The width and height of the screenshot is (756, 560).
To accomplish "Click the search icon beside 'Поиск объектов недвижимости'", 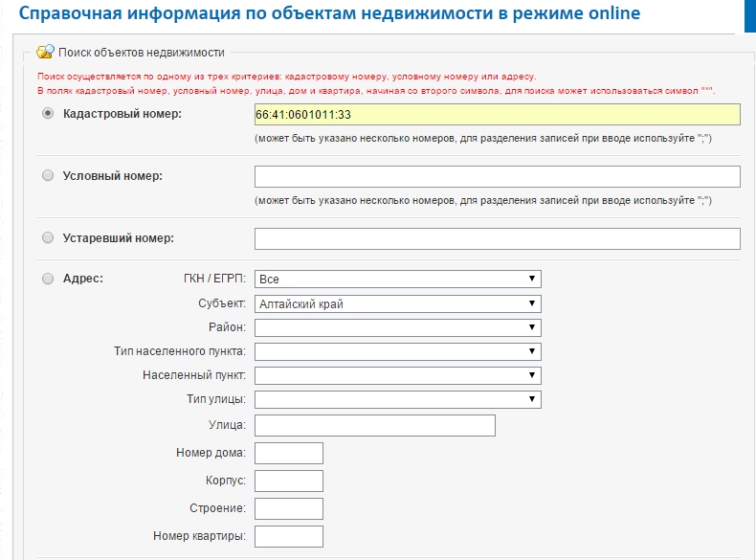I will click(45, 52).
